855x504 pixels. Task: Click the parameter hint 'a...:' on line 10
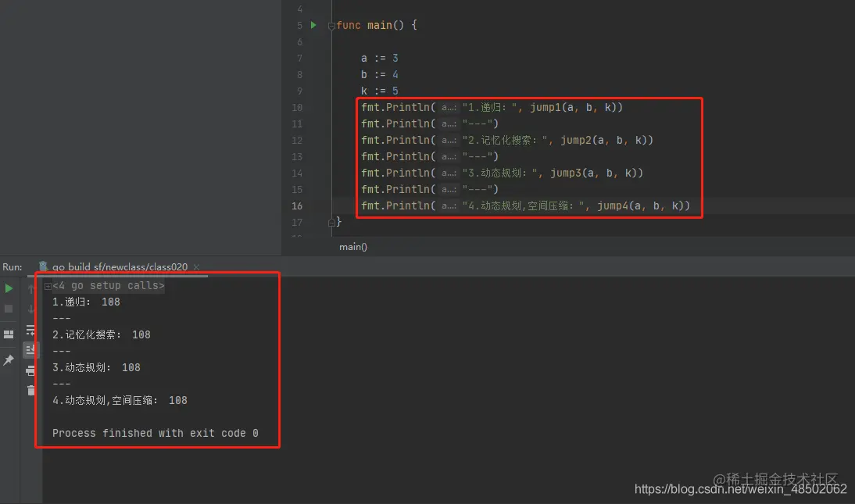[449, 108]
